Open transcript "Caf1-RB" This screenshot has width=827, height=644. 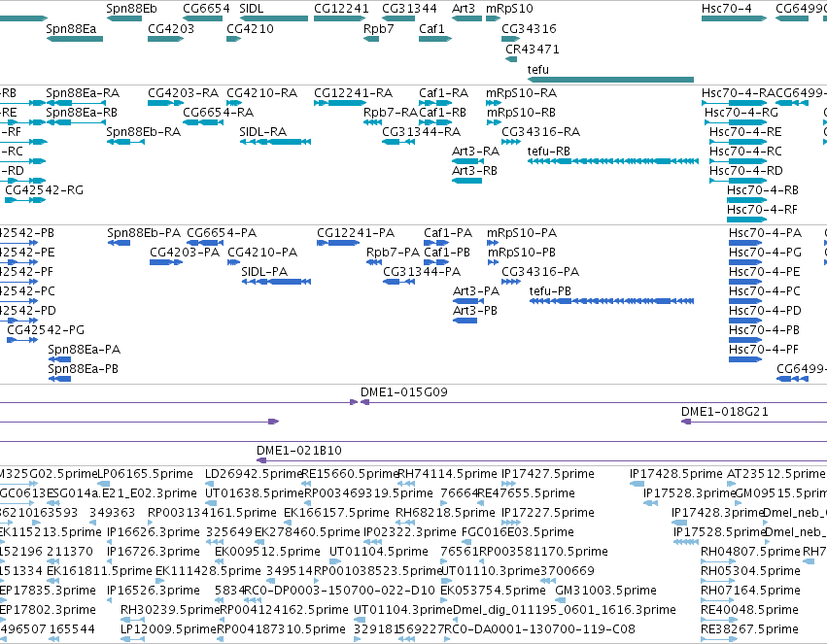pyautogui.click(x=442, y=113)
